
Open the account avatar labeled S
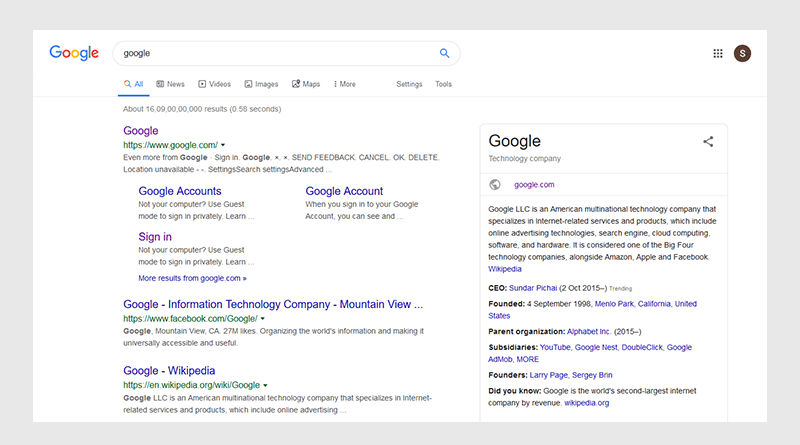742,53
